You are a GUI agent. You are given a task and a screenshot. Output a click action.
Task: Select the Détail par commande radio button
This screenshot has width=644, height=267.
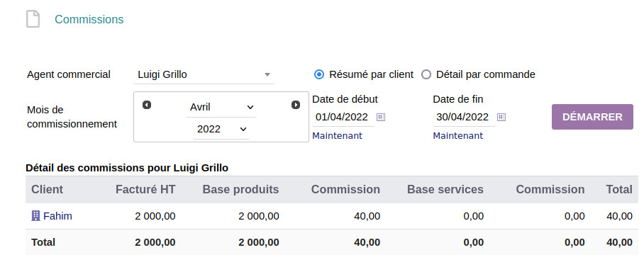tap(426, 74)
